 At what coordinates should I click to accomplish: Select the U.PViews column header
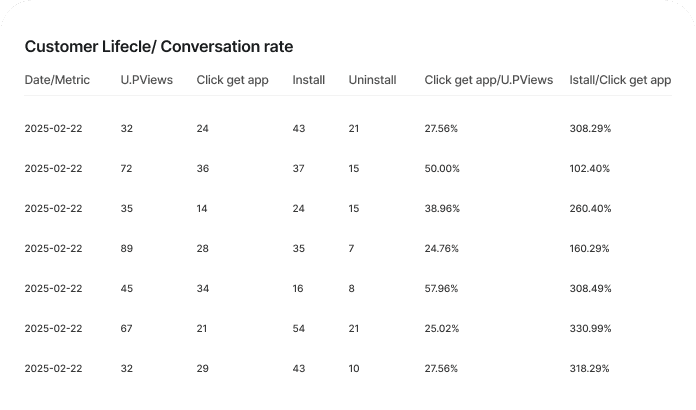[x=146, y=80]
